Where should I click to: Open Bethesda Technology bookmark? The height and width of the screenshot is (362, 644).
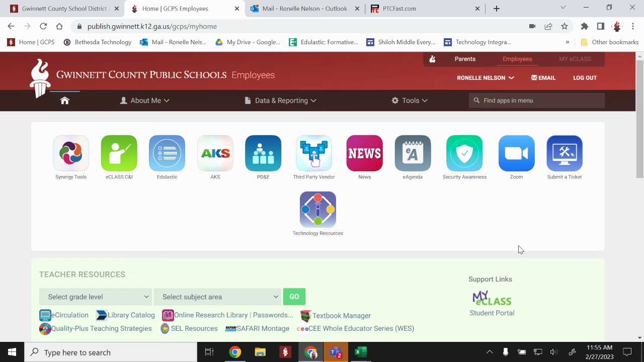(97, 42)
